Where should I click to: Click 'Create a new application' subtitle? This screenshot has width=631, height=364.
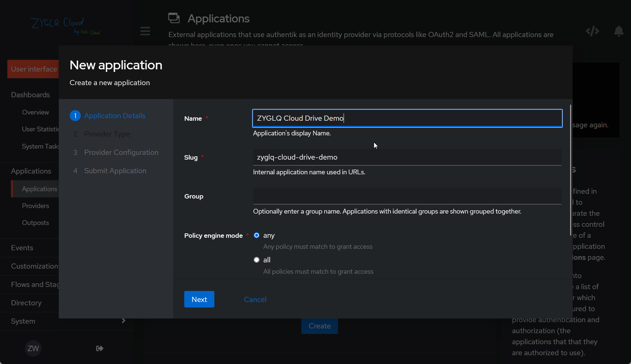pyautogui.click(x=110, y=83)
